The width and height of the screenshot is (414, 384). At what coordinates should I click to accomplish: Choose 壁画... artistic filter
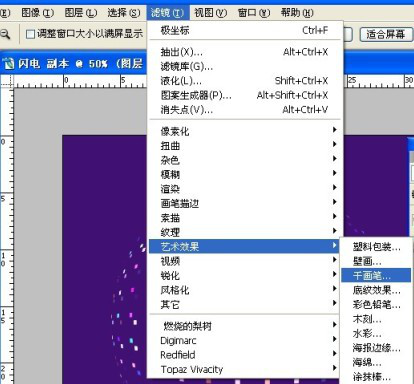click(x=376, y=261)
